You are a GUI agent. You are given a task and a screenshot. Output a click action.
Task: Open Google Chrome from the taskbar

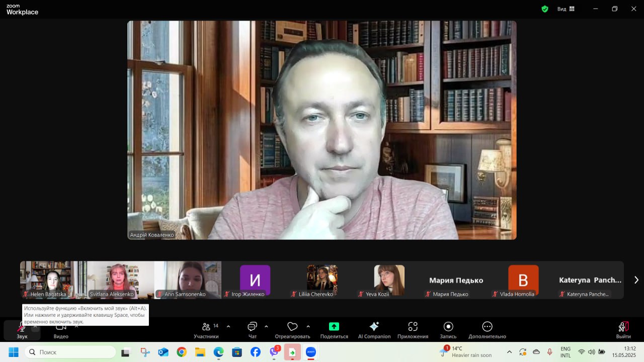[x=182, y=352]
